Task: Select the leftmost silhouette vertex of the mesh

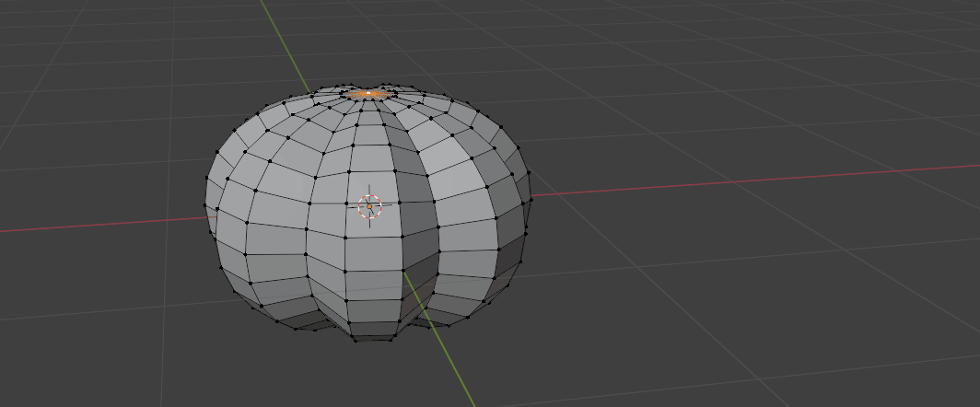Action: click(204, 204)
